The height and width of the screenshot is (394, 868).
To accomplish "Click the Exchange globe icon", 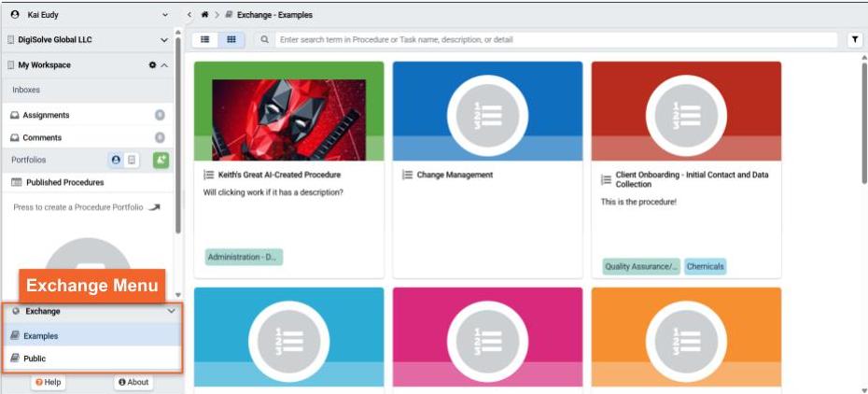I will [x=16, y=311].
